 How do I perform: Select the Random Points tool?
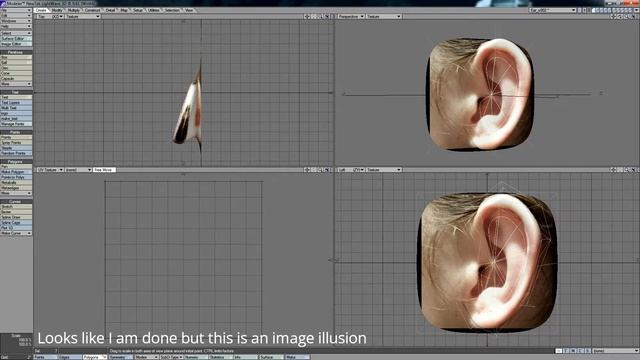pyautogui.click(x=16, y=153)
